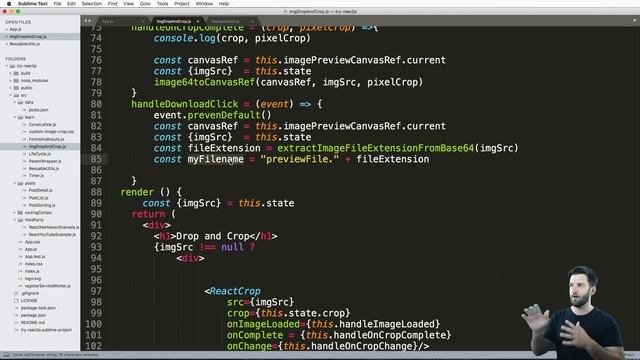This screenshot has width=640, height=360.
Task: Collapse the thirdParty folder
Action: [15, 220]
